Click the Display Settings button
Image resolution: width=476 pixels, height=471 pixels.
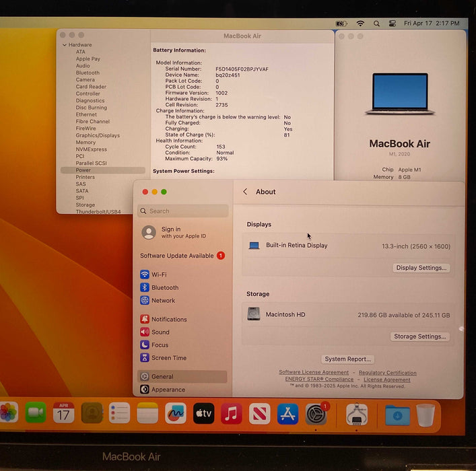[x=421, y=268]
